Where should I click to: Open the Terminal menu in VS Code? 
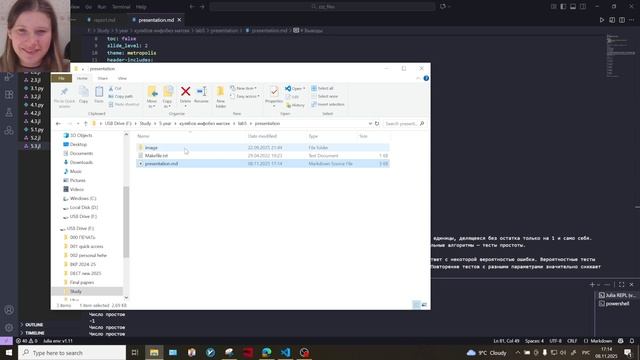click(121, 7)
